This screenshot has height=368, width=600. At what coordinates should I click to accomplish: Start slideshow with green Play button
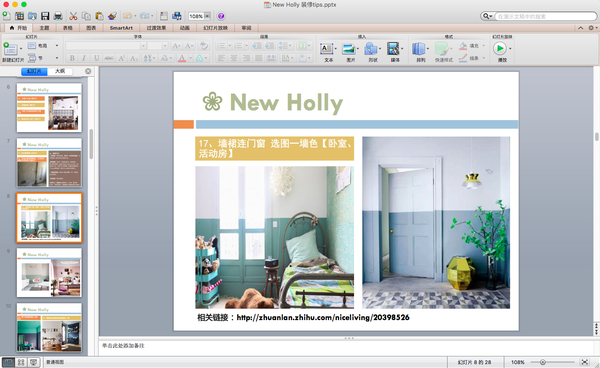(x=500, y=49)
